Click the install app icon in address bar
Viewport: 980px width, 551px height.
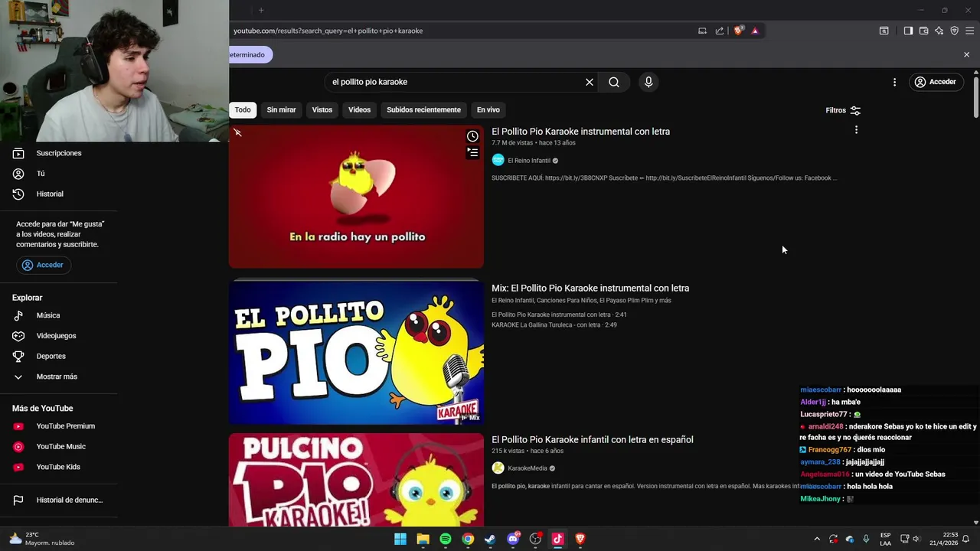[702, 31]
